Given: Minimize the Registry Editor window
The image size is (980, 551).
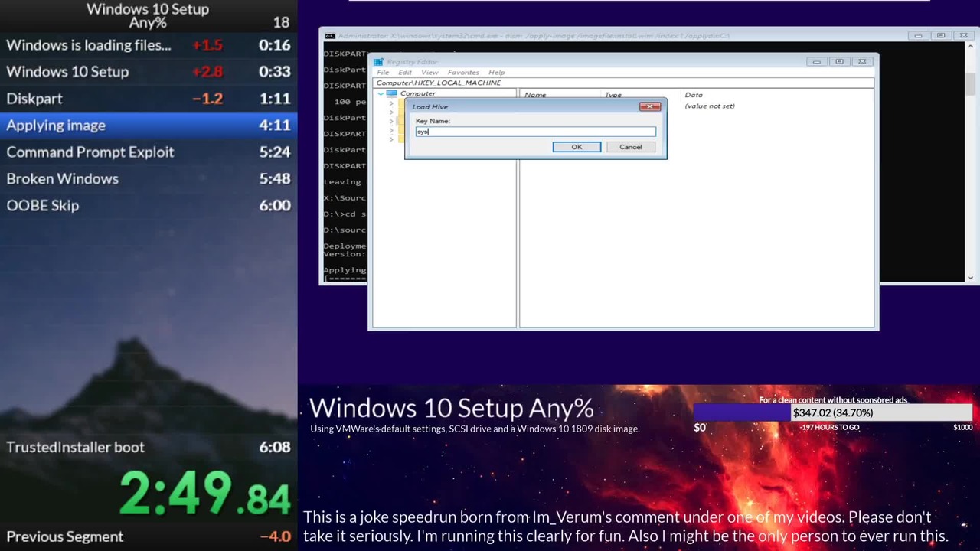Looking at the screenshot, I should [816, 62].
